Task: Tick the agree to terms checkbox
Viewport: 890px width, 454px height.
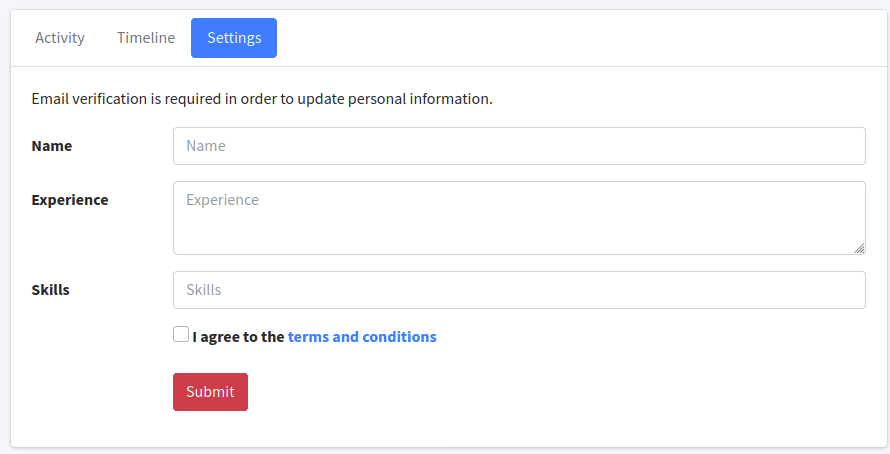Action: [181, 335]
